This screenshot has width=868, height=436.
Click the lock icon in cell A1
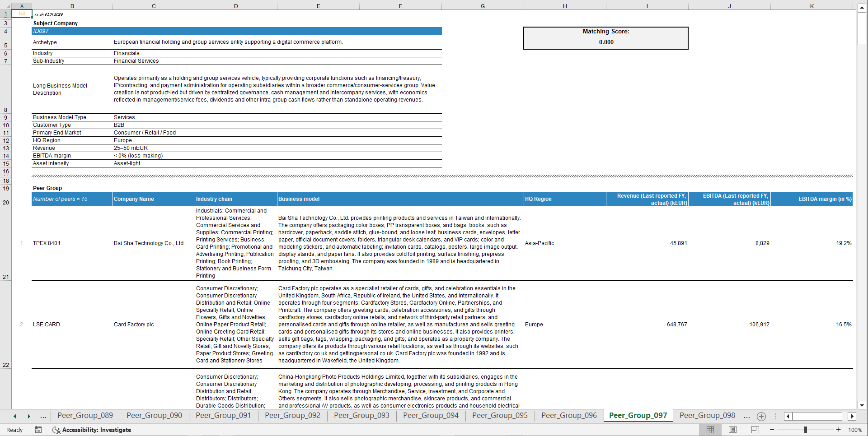(x=21, y=14)
